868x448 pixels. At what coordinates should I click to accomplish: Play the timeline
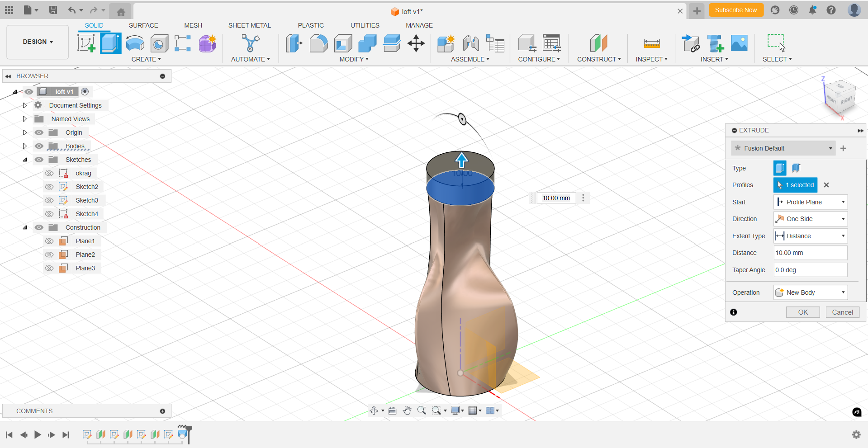38,435
